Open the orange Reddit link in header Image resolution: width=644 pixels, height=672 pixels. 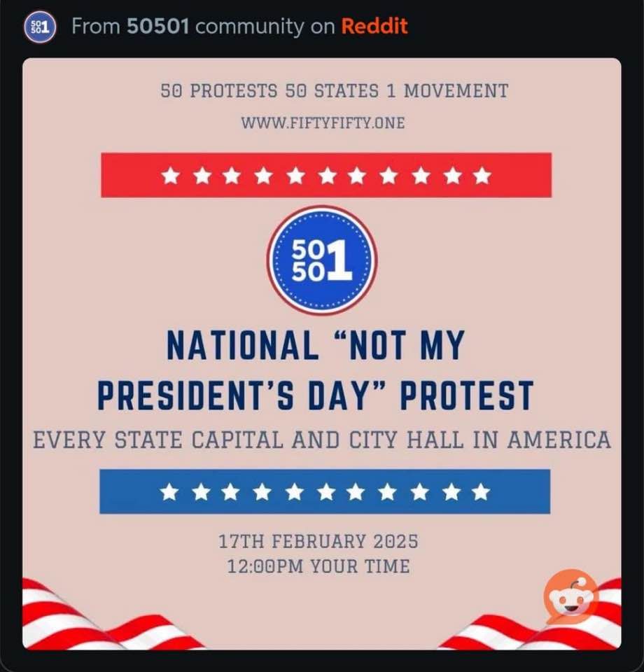pos(374,27)
